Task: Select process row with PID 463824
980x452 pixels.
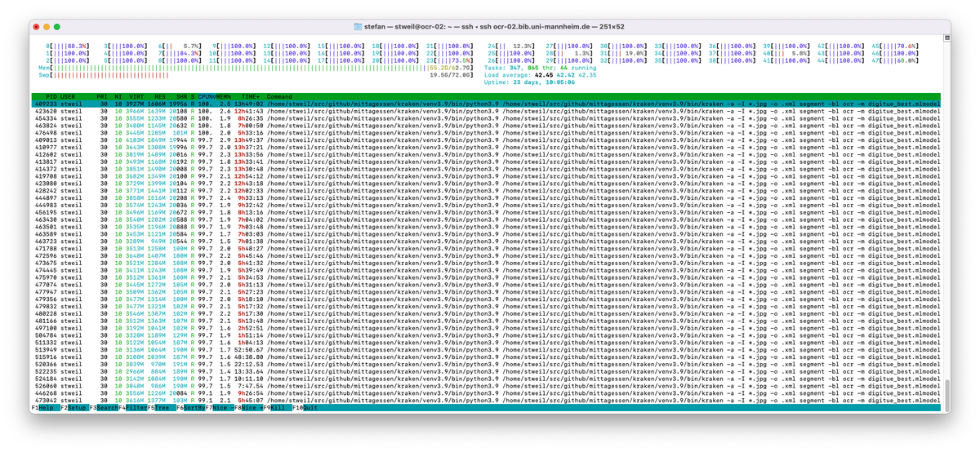Action: pos(485,126)
